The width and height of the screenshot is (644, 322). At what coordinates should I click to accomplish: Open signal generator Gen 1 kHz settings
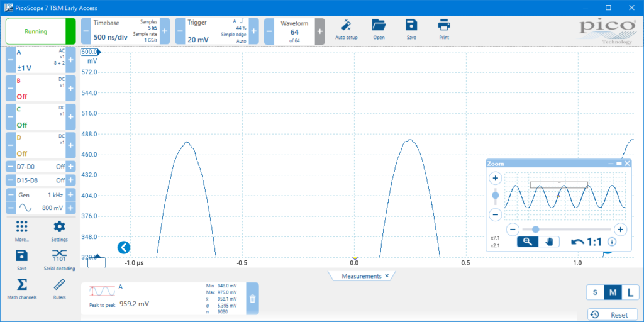[x=41, y=195]
